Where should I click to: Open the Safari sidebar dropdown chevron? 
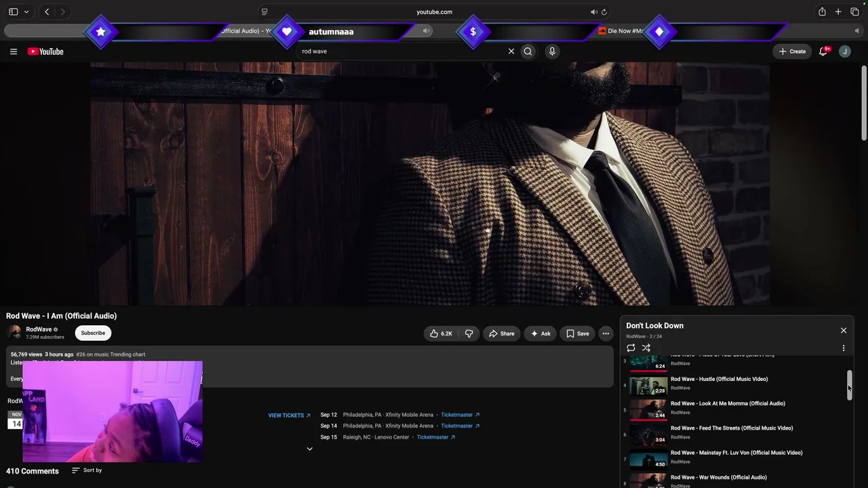coord(26,12)
